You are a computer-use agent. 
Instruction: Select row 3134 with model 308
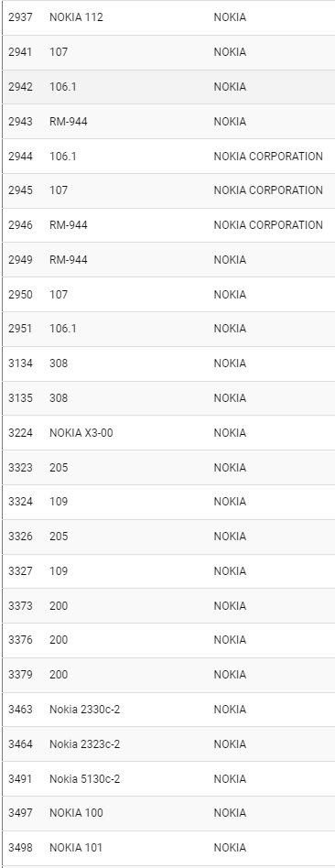coord(168,363)
